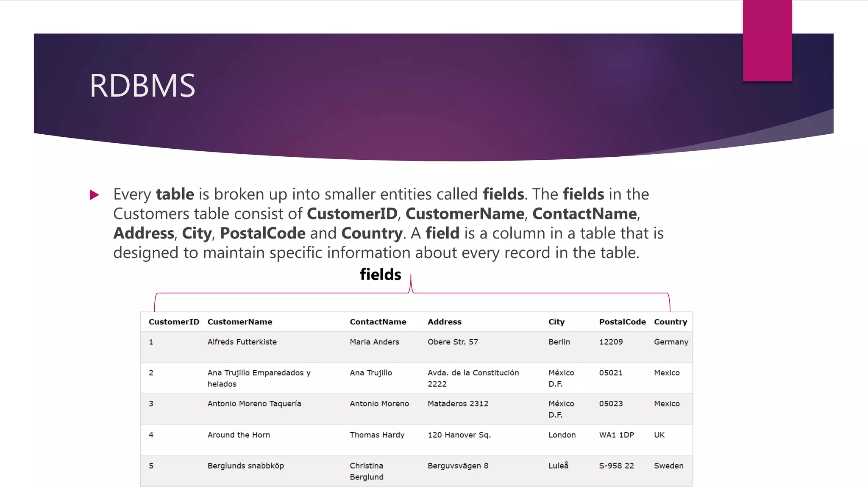Click the PostalCode column header
868x488 pixels.
(x=622, y=322)
